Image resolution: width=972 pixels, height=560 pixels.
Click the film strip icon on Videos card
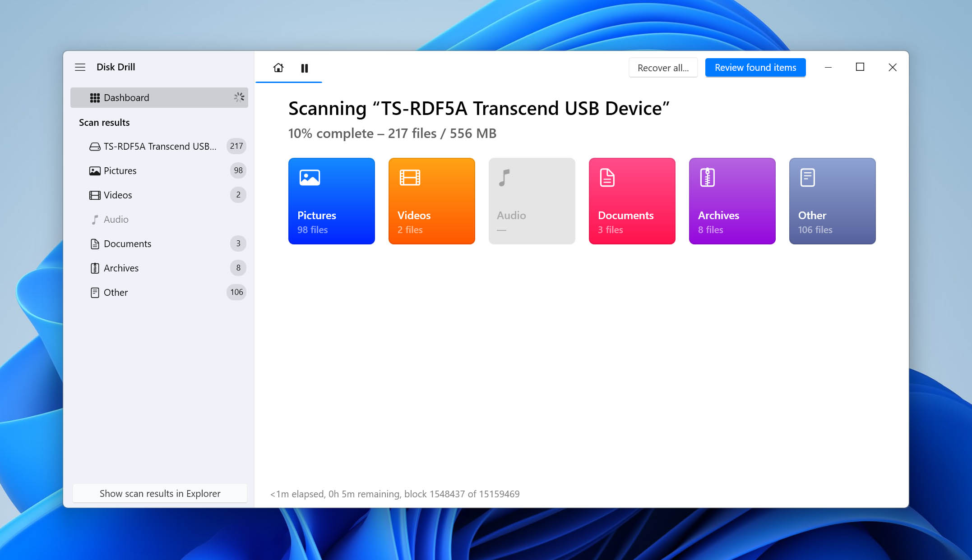click(x=410, y=178)
